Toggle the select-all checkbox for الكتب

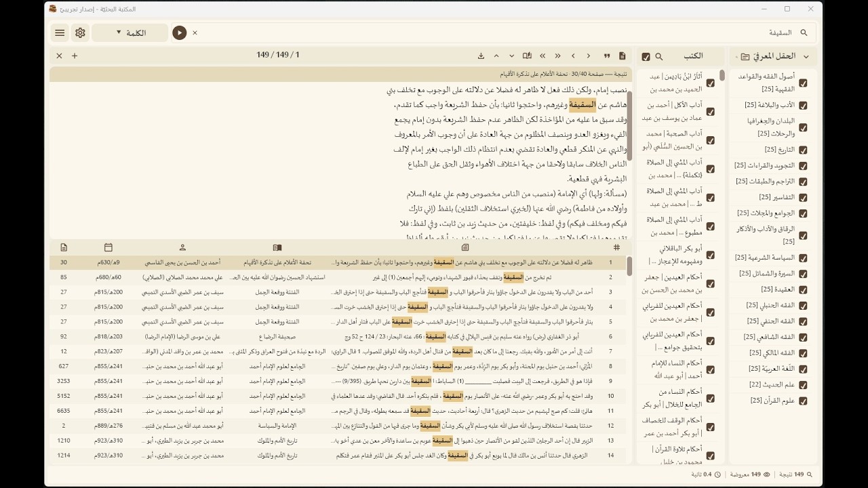click(646, 57)
